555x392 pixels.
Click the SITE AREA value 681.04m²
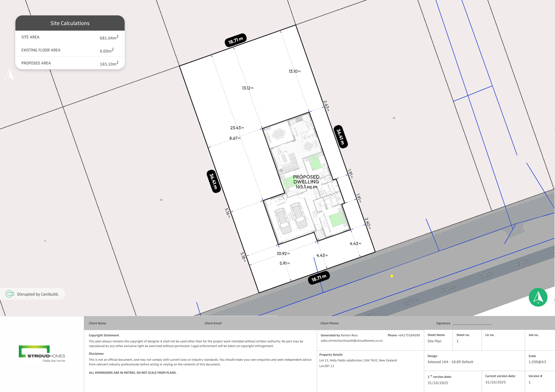coord(109,38)
